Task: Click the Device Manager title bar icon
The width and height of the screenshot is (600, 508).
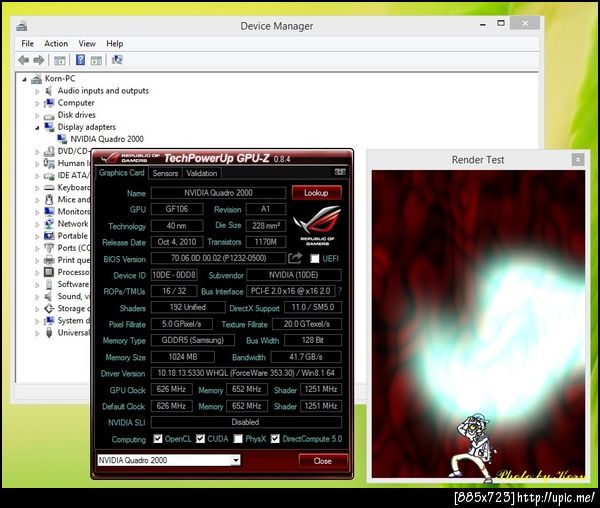Action: coord(22,26)
